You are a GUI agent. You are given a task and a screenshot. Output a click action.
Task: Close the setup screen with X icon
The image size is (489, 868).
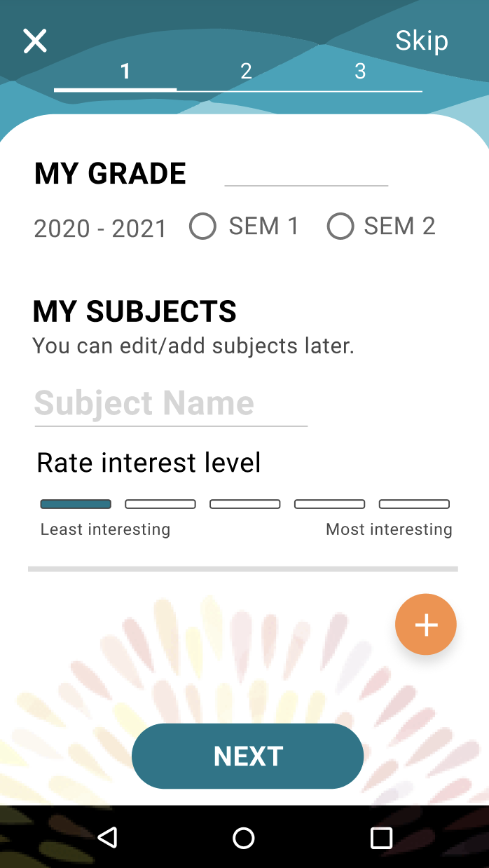tap(35, 41)
